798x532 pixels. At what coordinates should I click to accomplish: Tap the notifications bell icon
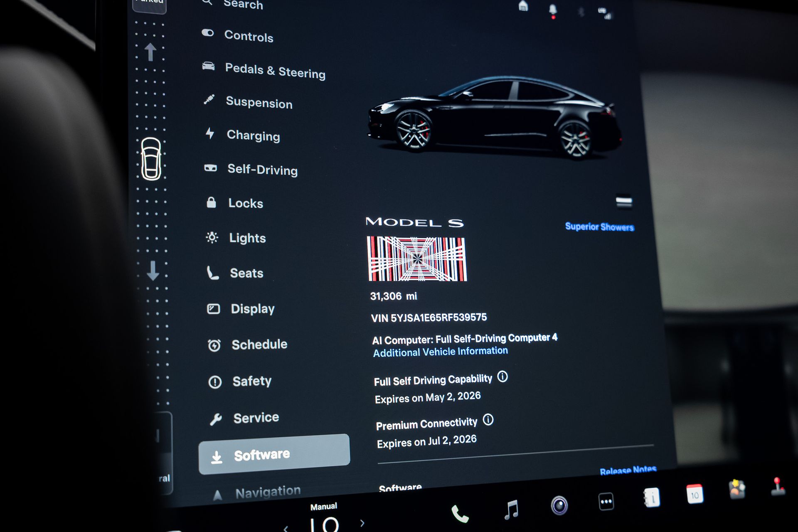click(553, 10)
